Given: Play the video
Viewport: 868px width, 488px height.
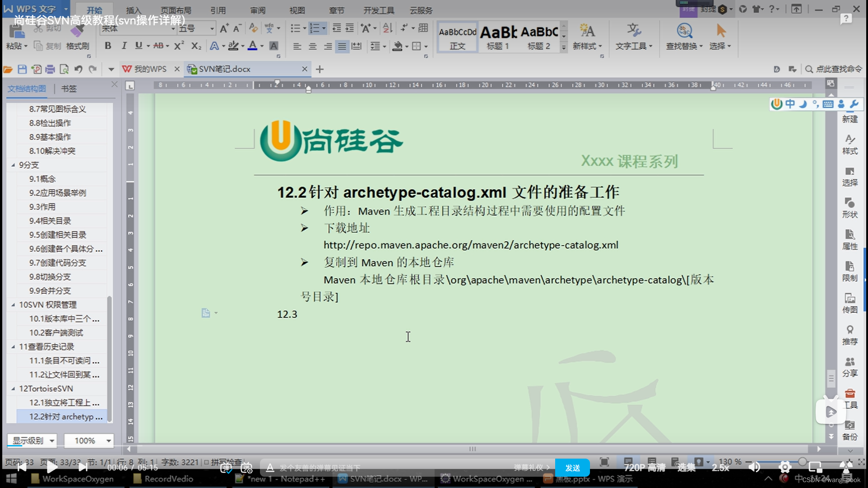Looking at the screenshot, I should tap(52, 467).
